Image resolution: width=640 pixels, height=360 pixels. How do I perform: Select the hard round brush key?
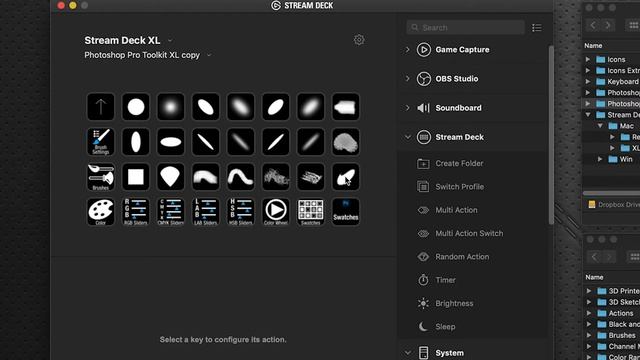[x=136, y=107]
